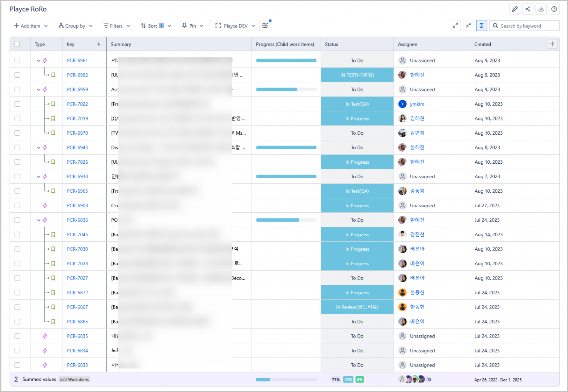This screenshot has width=568, height=392.
Task: Select the checkbox for row PCR-6908
Action: 17,205
